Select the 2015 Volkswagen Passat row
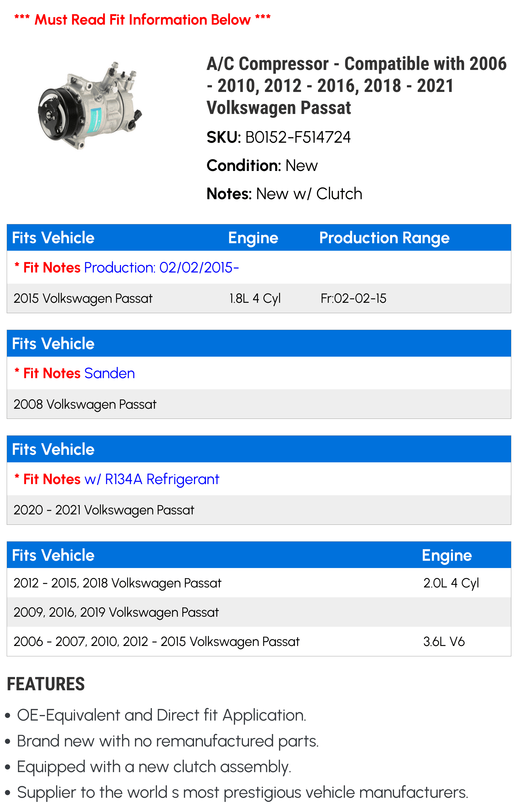This screenshot has height=812, width=518. 259,298
